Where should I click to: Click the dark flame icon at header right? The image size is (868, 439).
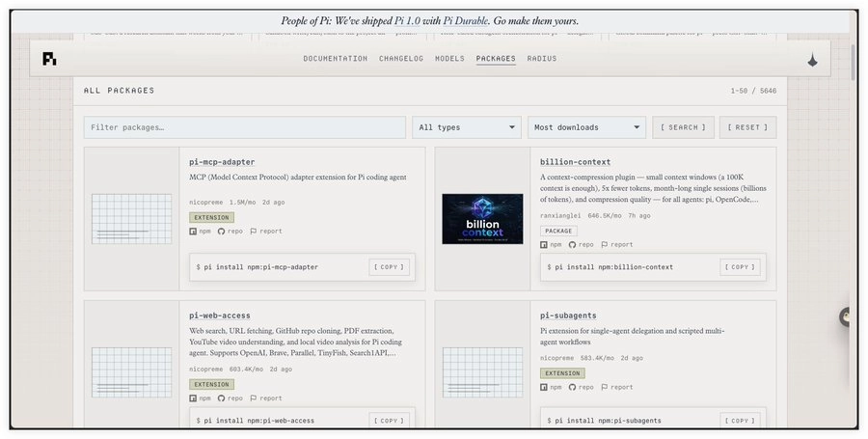[812, 60]
